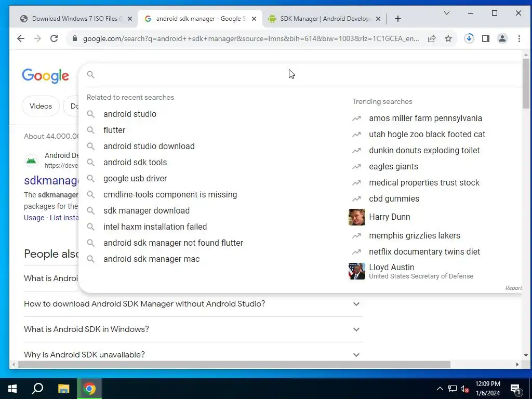This screenshot has height=399, width=532.
Task: Expand 'Why is Android SDK unavailable?' question
Action: pyautogui.click(x=193, y=354)
